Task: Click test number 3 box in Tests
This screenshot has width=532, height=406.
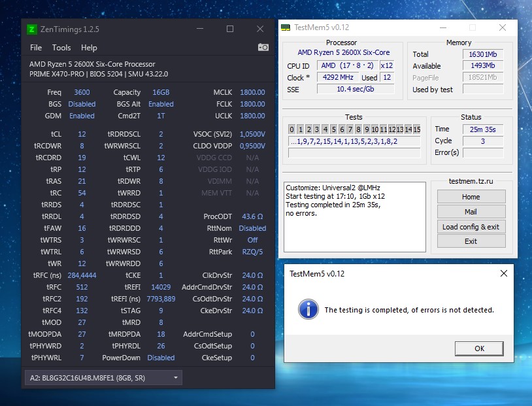Action: (x=317, y=129)
